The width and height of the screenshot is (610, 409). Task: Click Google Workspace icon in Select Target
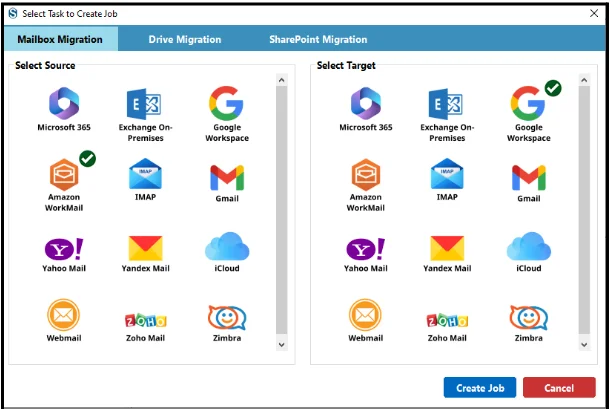pos(528,103)
